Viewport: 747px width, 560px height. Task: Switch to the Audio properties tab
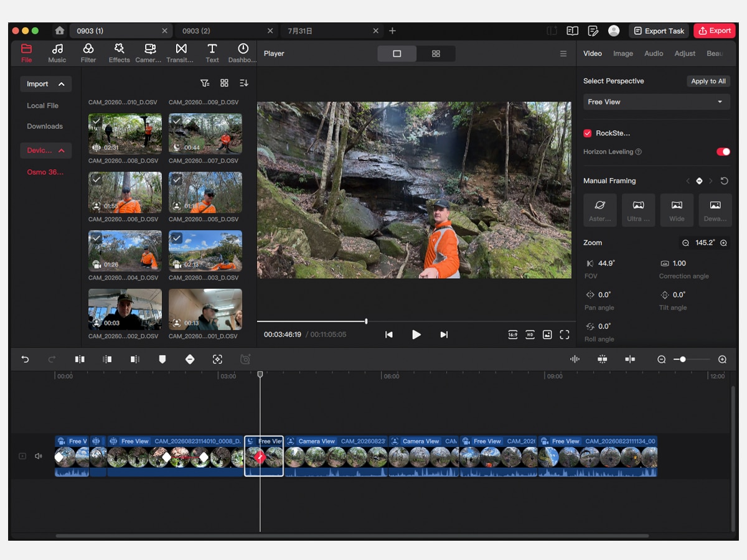[654, 54]
